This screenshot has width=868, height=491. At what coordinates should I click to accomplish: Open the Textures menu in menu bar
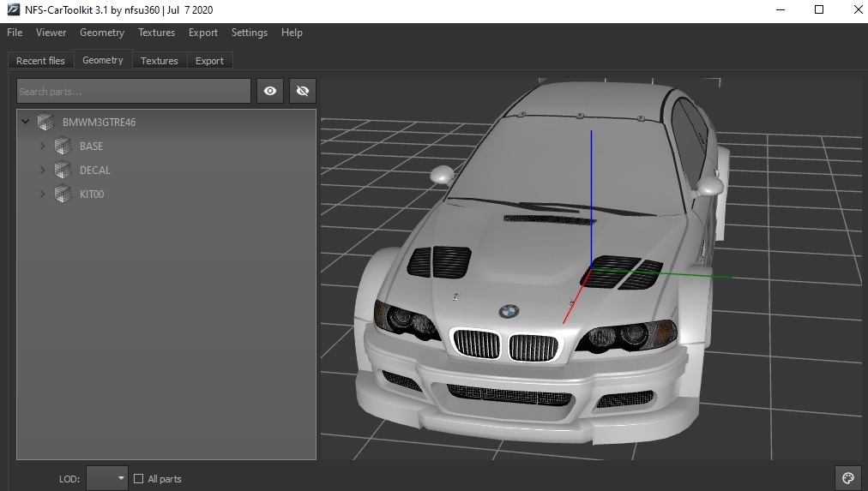click(x=157, y=33)
